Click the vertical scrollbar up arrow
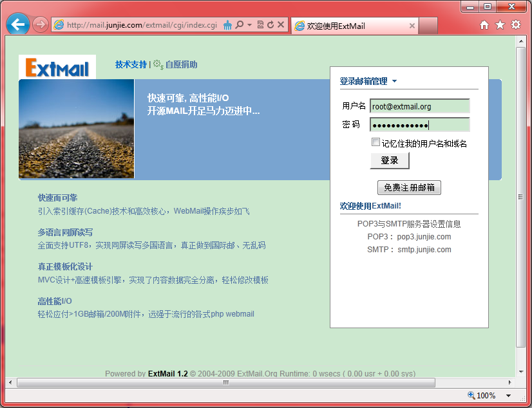This screenshot has width=532, height=408. click(x=521, y=41)
